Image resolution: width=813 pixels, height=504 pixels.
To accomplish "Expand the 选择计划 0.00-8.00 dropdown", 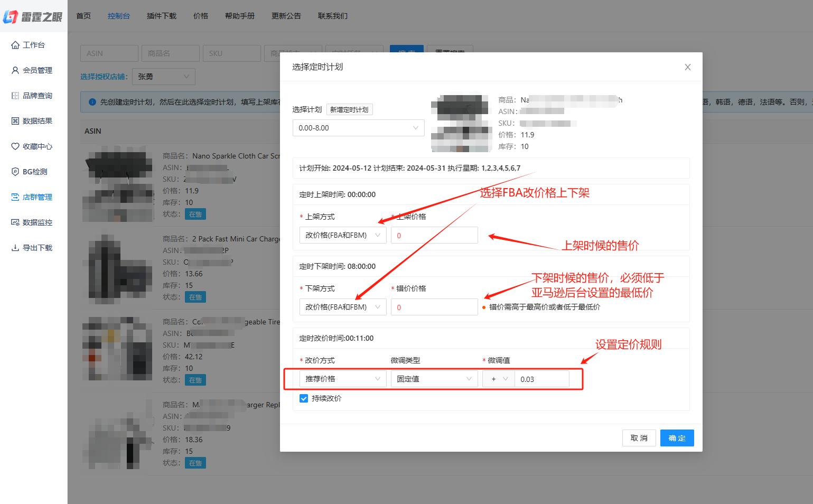I will coord(358,128).
